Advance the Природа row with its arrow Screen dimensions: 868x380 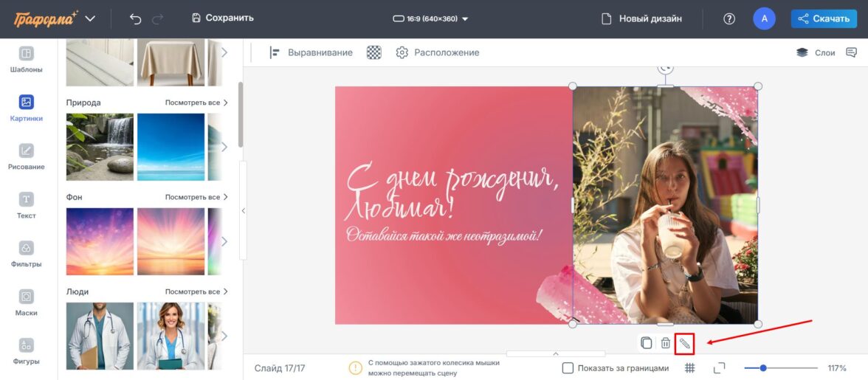click(224, 147)
